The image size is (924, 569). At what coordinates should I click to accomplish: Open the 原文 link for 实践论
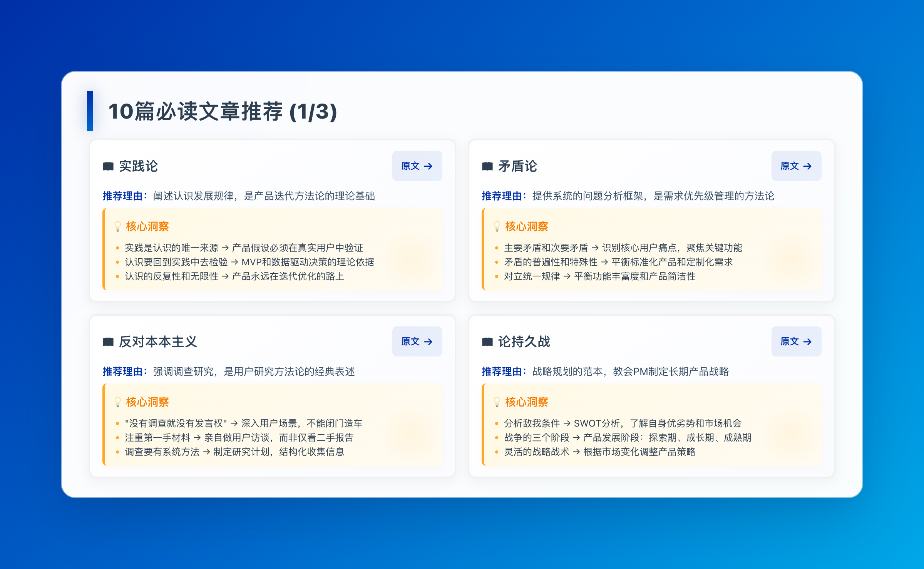click(x=417, y=166)
